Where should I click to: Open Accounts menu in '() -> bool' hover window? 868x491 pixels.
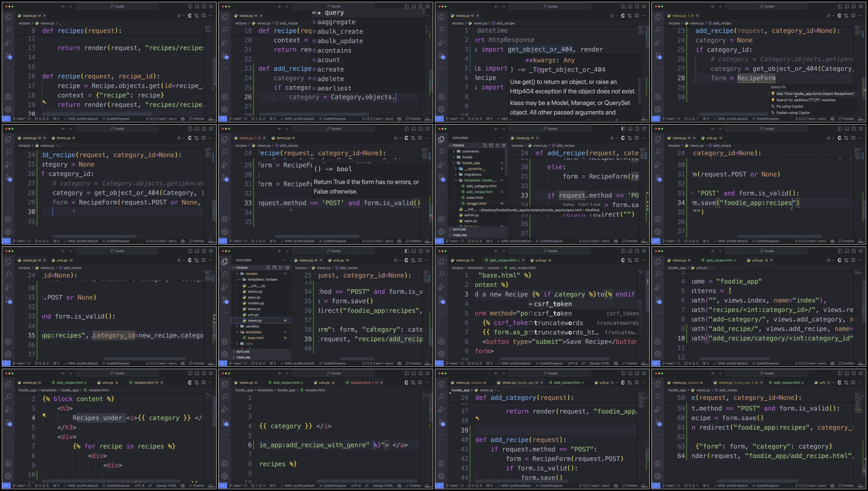[x=225, y=219]
